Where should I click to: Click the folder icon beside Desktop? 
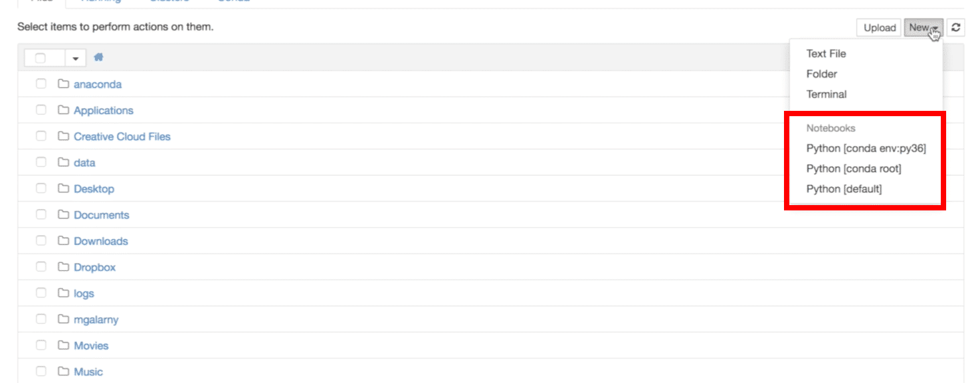pyautogui.click(x=63, y=189)
